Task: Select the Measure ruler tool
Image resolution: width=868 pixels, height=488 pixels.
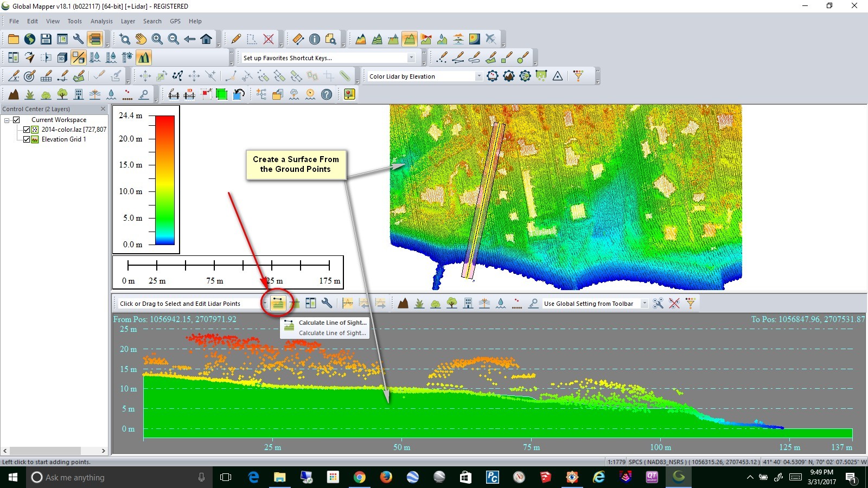Action: [x=298, y=39]
